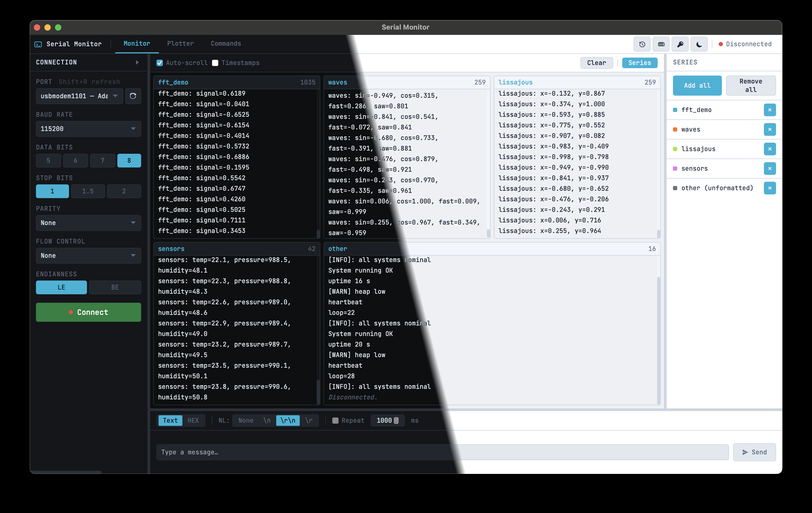The image size is (812, 513).
Task: Switch to the Plotter tab
Action: (181, 44)
